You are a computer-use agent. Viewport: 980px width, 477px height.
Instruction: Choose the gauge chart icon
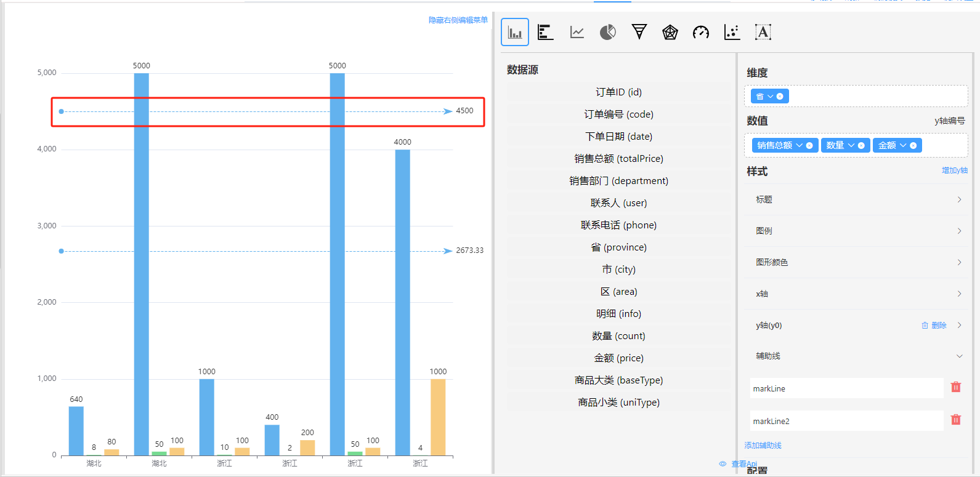click(701, 32)
